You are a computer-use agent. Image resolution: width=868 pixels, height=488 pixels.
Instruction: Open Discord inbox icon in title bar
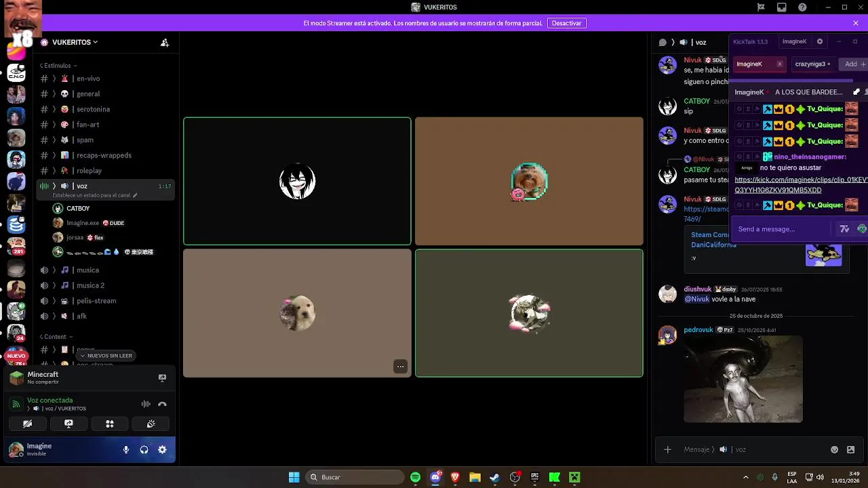782,7
